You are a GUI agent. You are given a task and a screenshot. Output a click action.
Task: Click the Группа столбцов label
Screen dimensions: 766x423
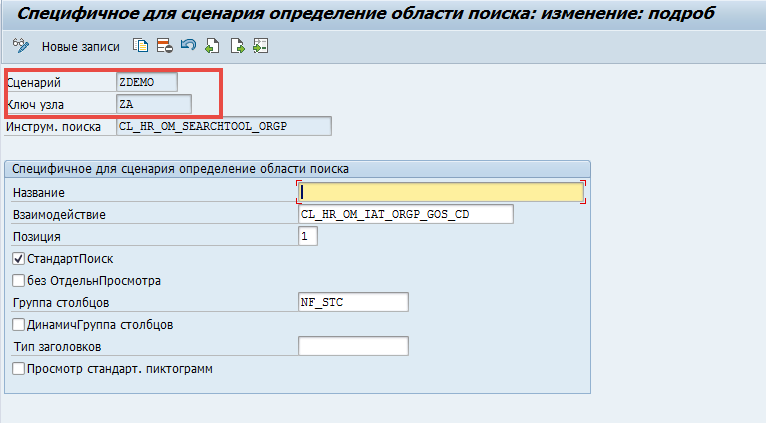click(61, 303)
